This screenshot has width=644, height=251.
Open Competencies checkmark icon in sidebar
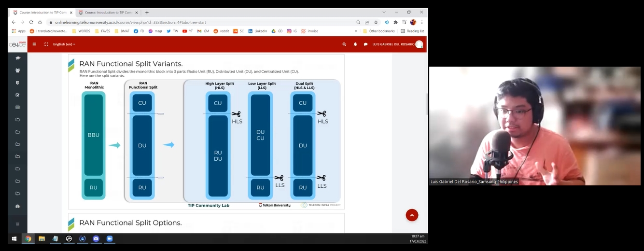18,95
